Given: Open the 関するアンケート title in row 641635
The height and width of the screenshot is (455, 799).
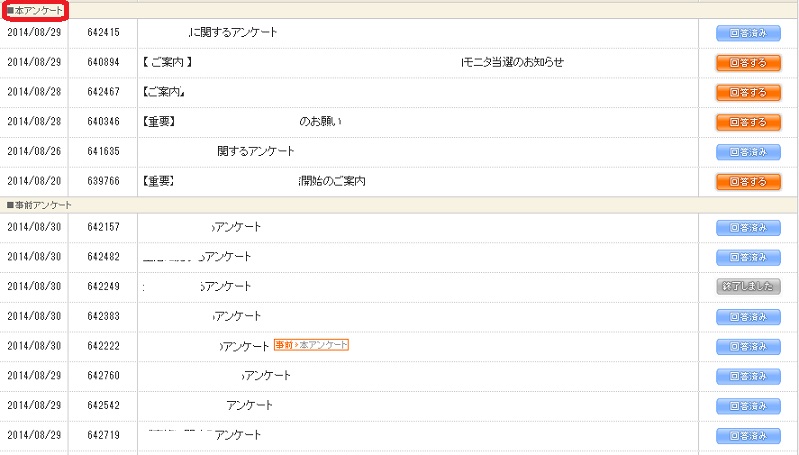Looking at the screenshot, I should 255,152.
